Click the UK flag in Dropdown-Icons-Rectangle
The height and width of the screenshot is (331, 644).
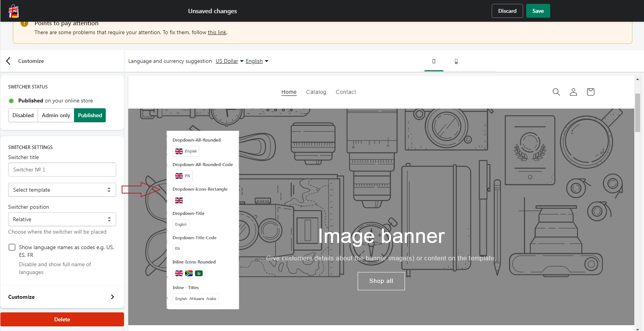(179, 200)
